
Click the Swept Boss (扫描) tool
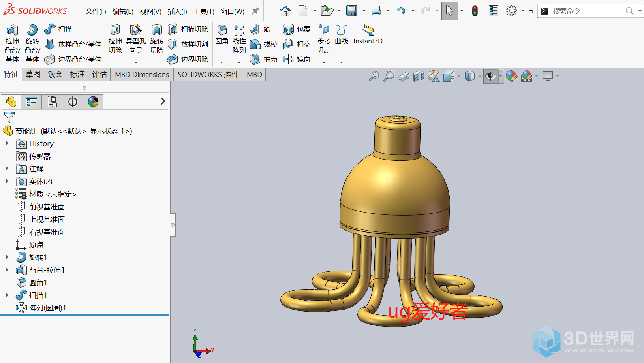tap(58, 29)
